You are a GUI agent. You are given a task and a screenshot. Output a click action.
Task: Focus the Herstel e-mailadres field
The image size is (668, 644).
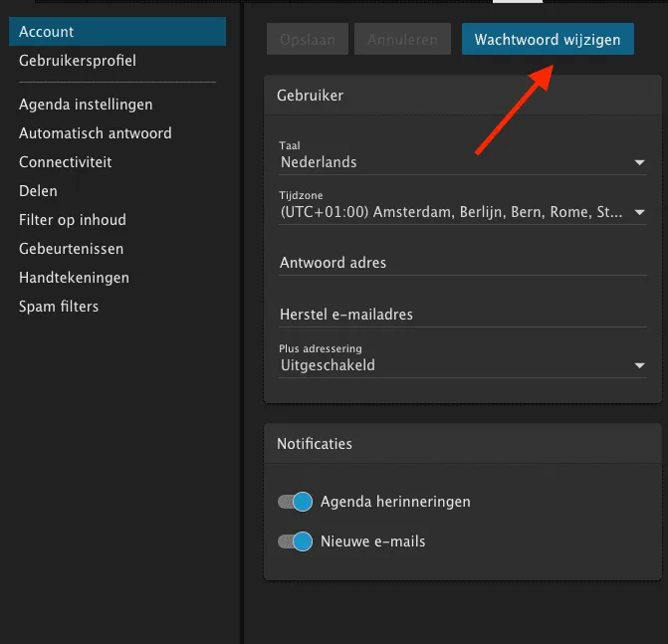(462, 315)
